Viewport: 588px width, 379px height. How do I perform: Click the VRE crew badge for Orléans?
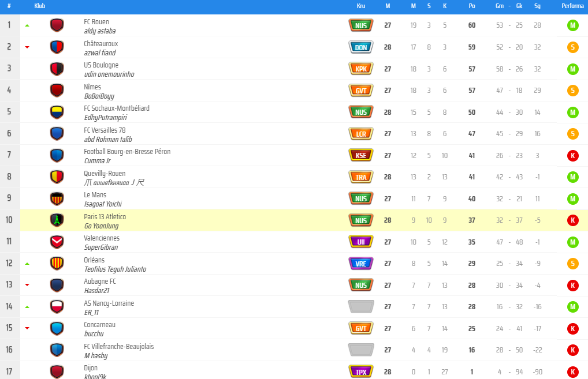pyautogui.click(x=361, y=264)
